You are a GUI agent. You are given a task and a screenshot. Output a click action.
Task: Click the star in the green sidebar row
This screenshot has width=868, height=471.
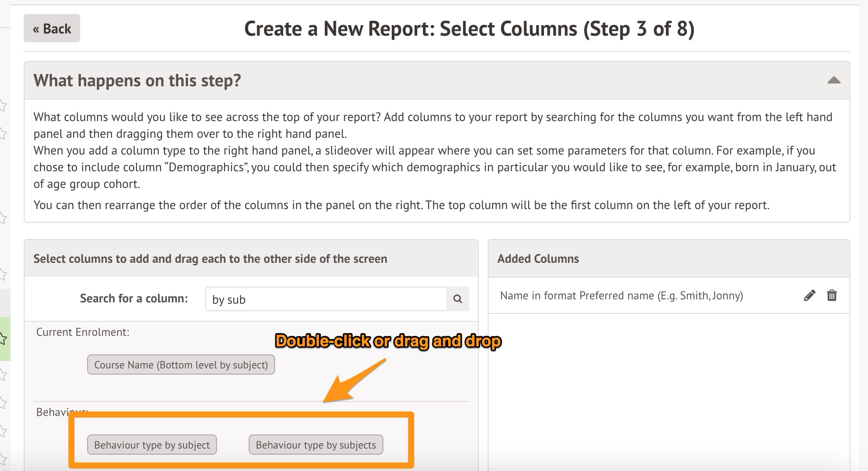point(3,339)
